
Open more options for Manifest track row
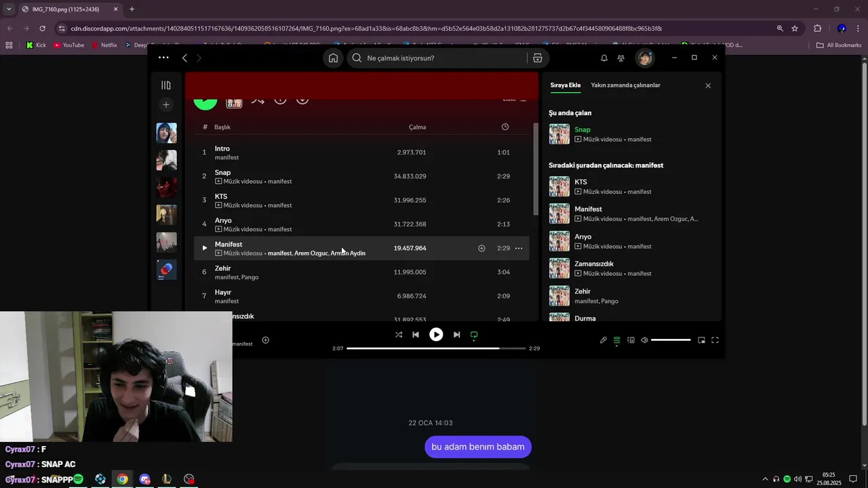click(519, 248)
